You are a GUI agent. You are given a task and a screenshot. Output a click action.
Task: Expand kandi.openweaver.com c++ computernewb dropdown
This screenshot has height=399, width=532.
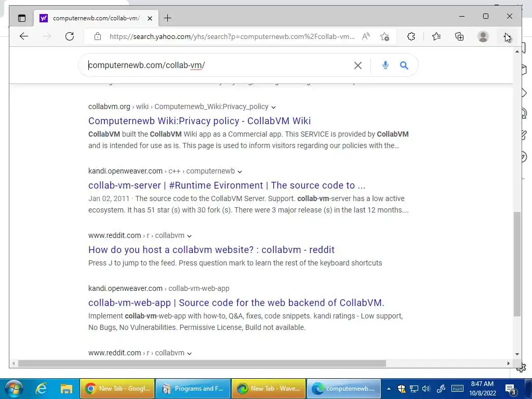point(240,171)
